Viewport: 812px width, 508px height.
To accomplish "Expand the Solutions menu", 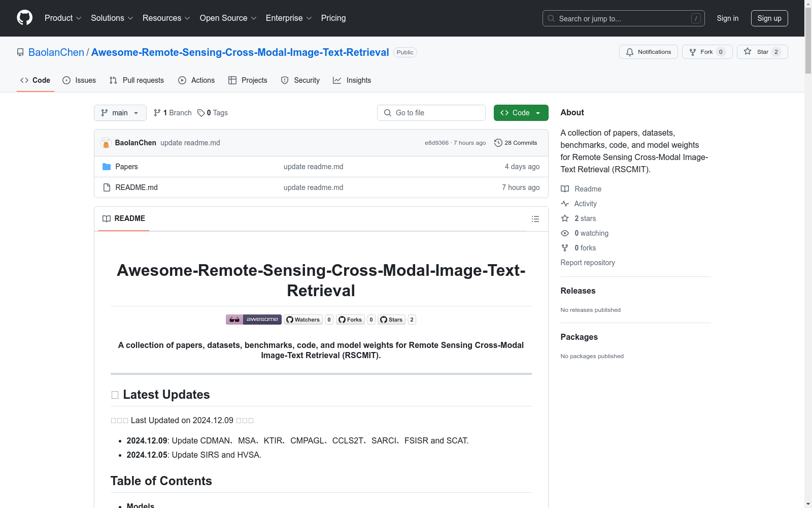I will point(112,18).
